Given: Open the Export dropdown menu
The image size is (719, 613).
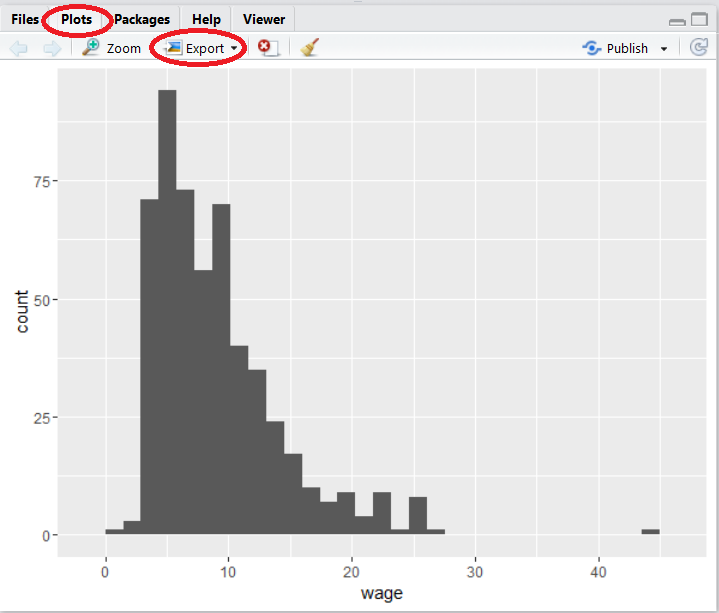Looking at the screenshot, I should [x=201, y=48].
